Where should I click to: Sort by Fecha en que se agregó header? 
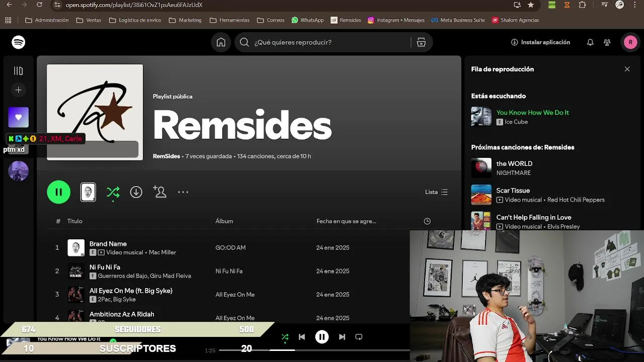pyautogui.click(x=346, y=221)
